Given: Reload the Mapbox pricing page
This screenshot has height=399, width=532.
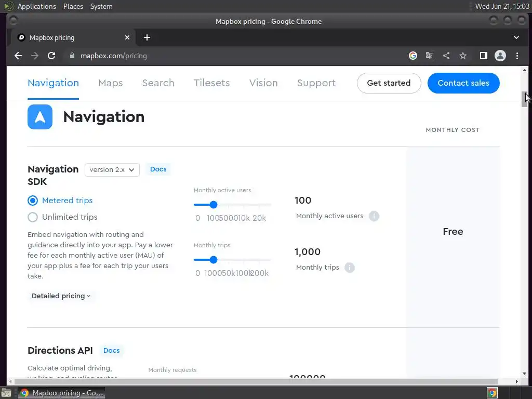Looking at the screenshot, I should (x=51, y=56).
